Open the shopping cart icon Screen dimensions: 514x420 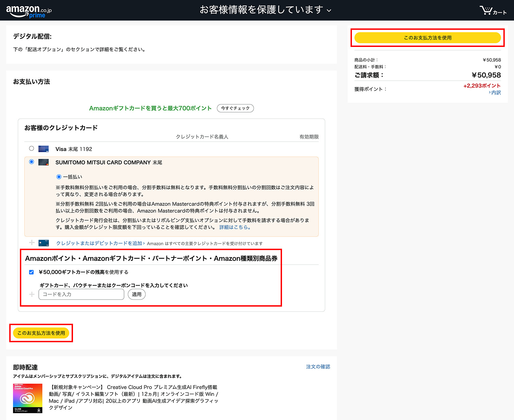(x=487, y=10)
